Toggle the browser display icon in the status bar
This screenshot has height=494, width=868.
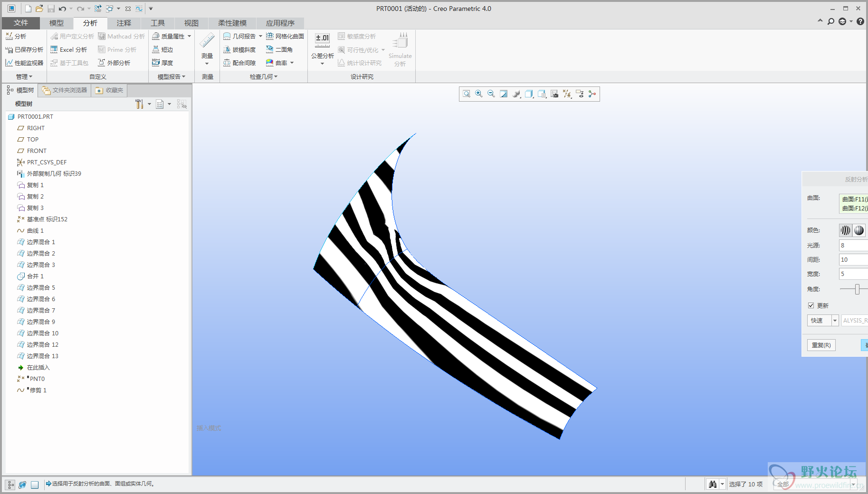[x=22, y=484]
